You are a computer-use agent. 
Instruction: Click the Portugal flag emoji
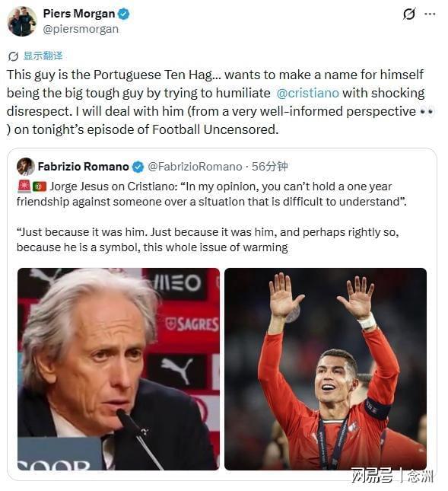pyautogui.click(x=40, y=187)
